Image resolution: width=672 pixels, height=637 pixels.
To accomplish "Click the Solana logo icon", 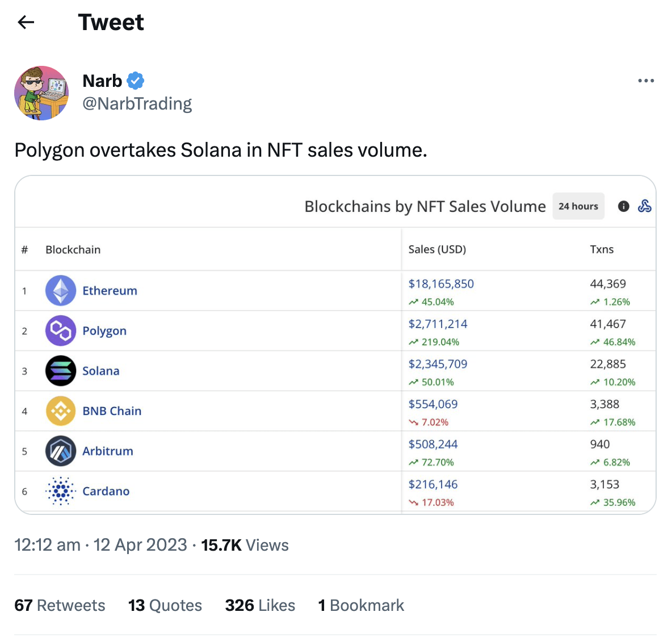I will 61,370.
